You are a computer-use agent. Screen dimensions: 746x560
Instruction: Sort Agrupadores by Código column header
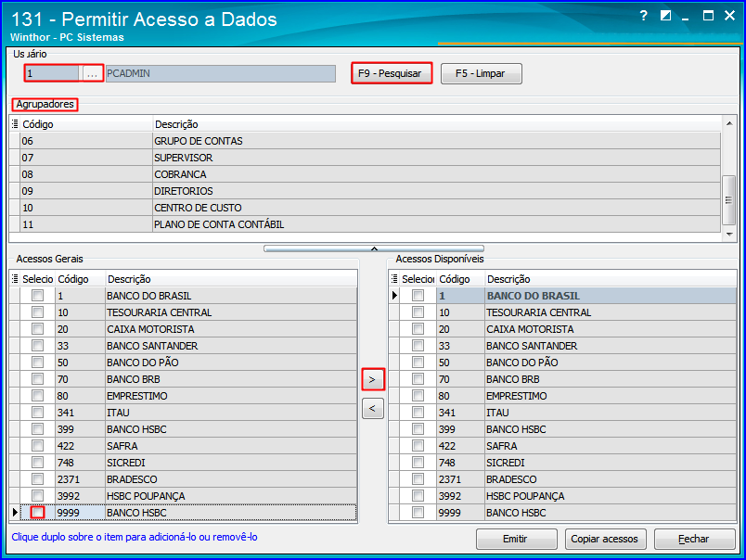[86, 124]
